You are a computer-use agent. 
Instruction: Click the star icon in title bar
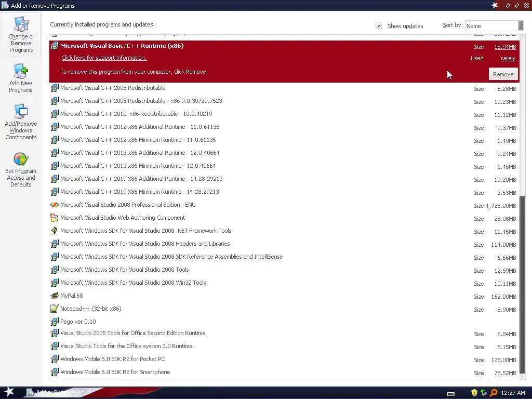point(495,5)
